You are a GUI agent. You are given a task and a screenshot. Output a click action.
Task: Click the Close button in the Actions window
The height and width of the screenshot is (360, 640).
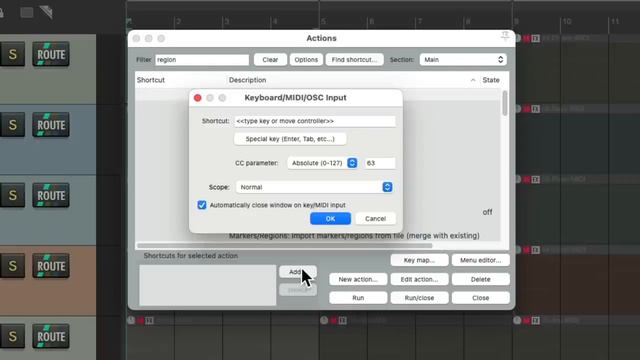tap(480, 298)
